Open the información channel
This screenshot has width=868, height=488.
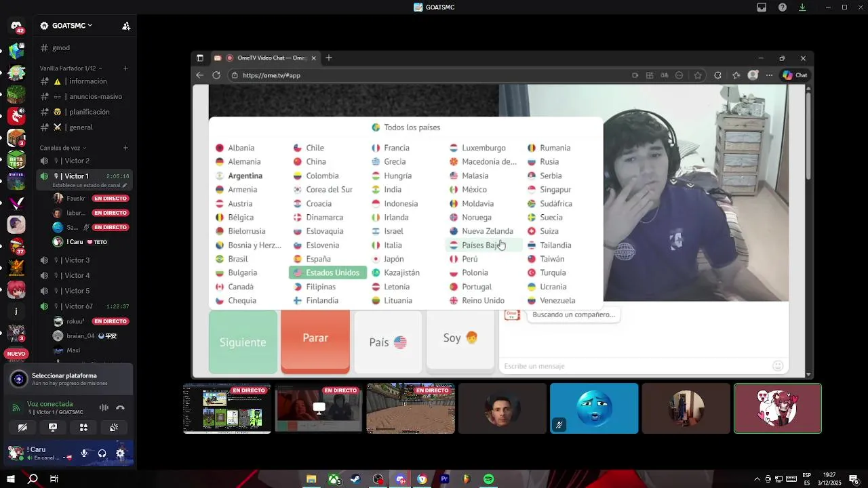coord(85,81)
